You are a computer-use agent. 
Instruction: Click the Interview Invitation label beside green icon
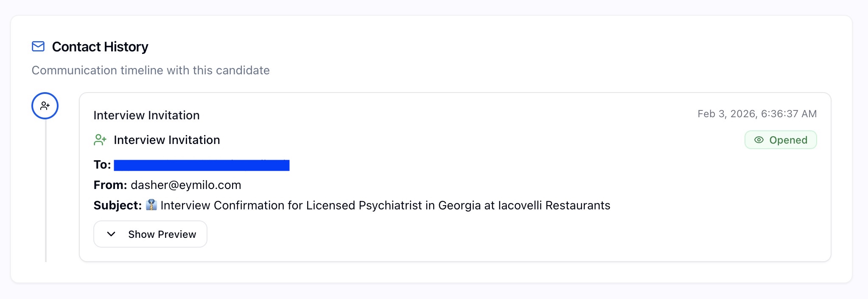click(x=167, y=140)
